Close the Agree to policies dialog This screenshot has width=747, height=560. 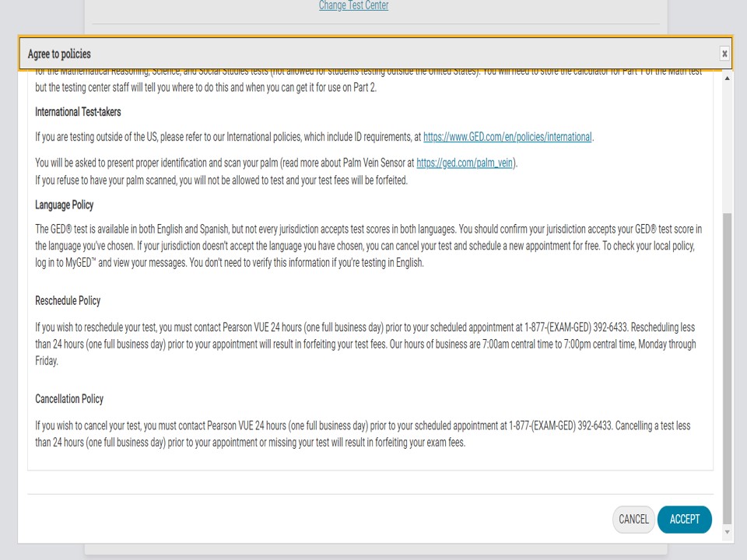[724, 54]
